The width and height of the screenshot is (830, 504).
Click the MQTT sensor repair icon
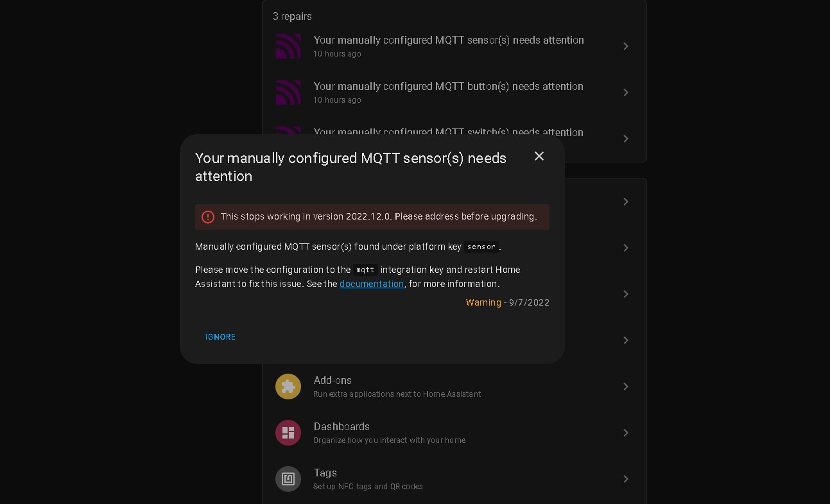[288, 46]
